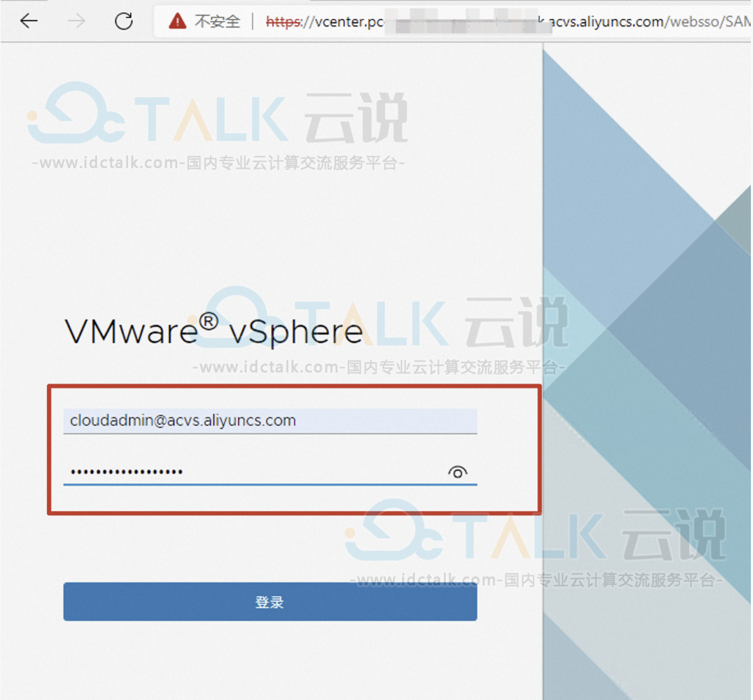Image resolution: width=753 pixels, height=700 pixels.
Task: Focus the cloudadmin username field
Action: (x=270, y=421)
